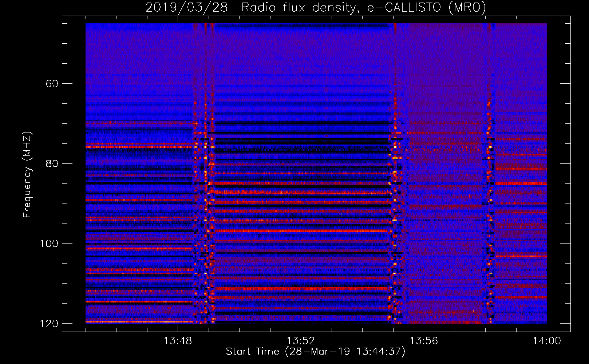
Task: Click the 120 frequency tick label
Action: (49, 324)
